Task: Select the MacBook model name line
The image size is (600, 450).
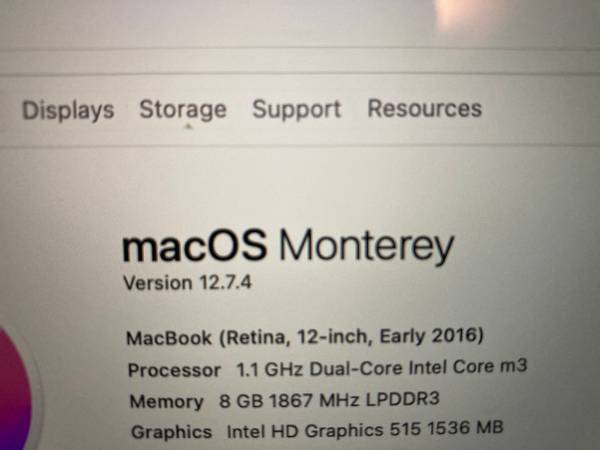Action: (306, 335)
